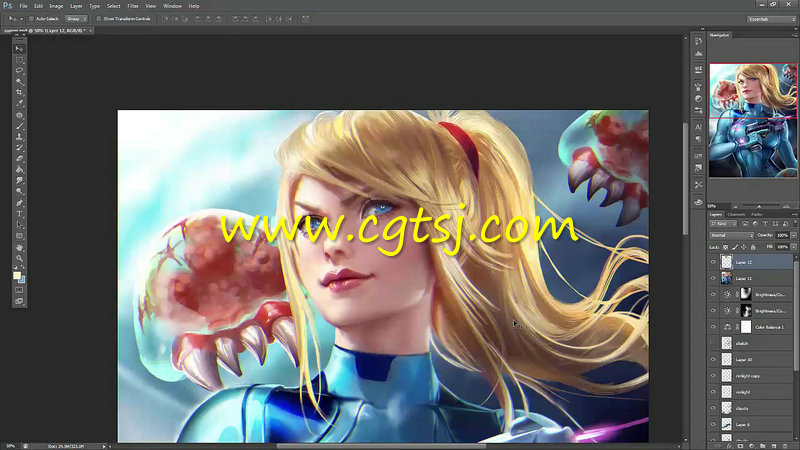800x450 pixels.
Task: Select the Brush tool
Action: pyautogui.click(x=19, y=126)
